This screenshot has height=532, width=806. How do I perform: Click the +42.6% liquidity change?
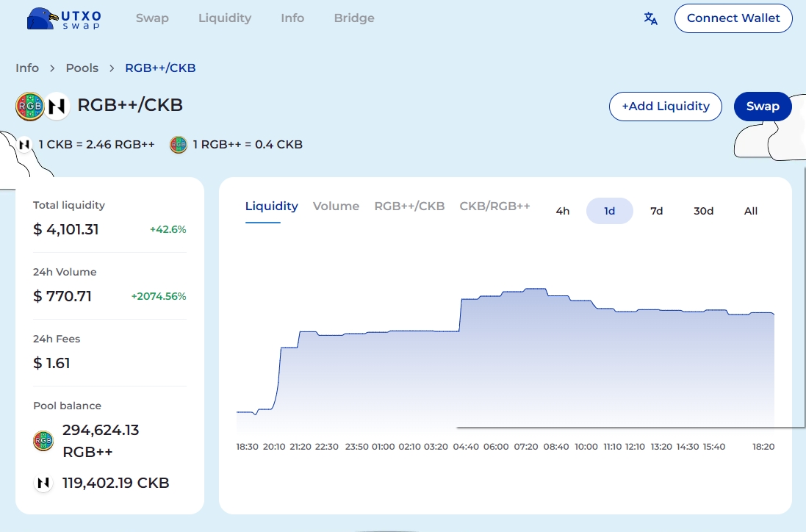[x=168, y=229]
